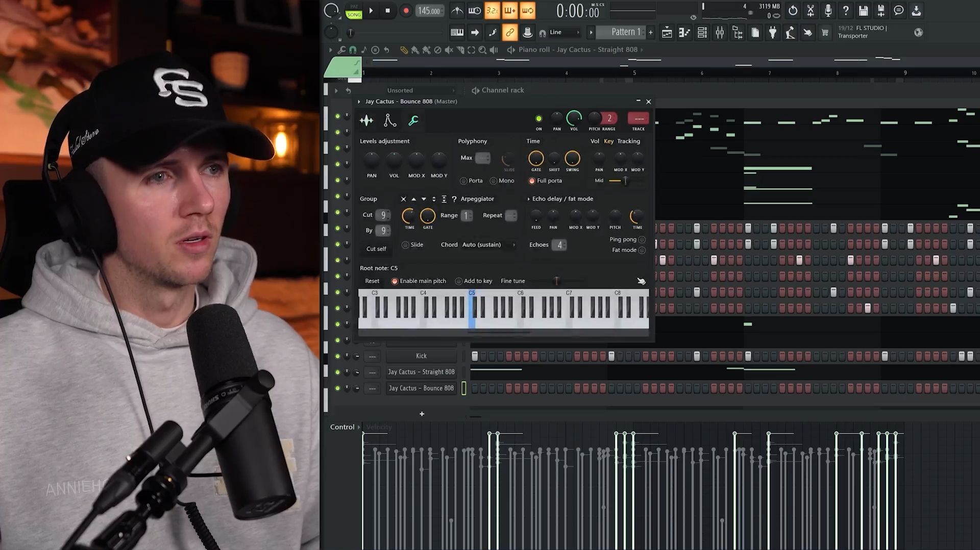Adjust the Mid key tracking slider

tap(625, 181)
